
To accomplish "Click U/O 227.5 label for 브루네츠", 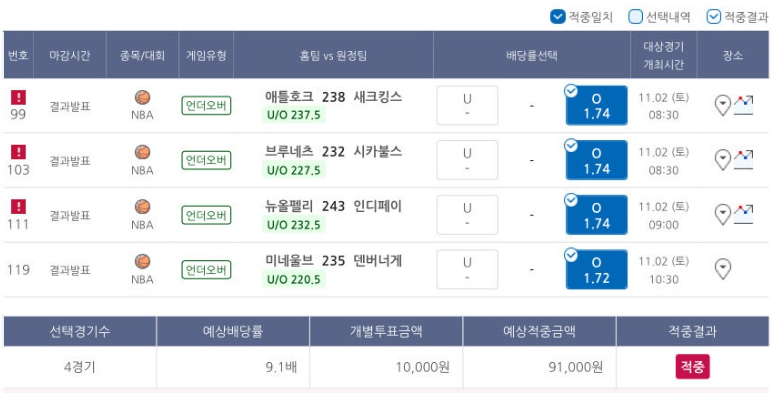I will tap(293, 170).
